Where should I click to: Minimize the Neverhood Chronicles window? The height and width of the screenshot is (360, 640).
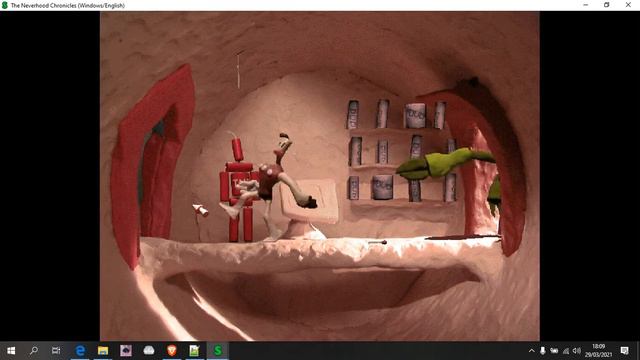(x=586, y=5)
